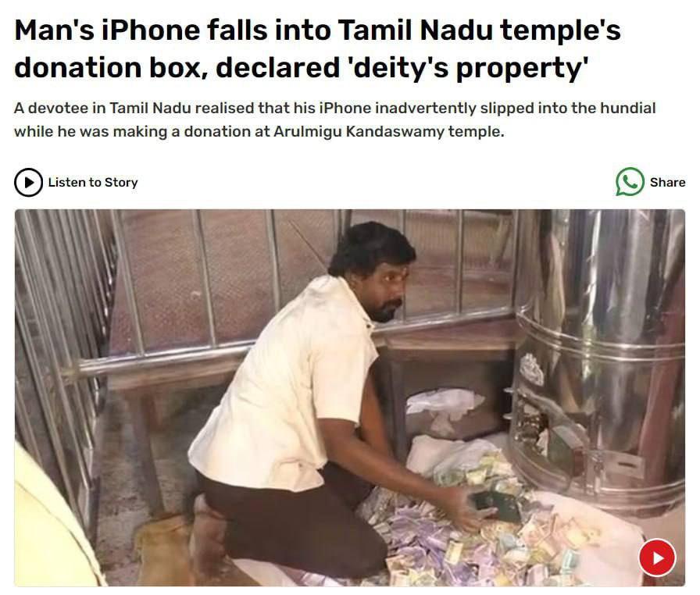700x595 pixels.
Task: Click the subheading about the devotee
Action: click(335, 119)
